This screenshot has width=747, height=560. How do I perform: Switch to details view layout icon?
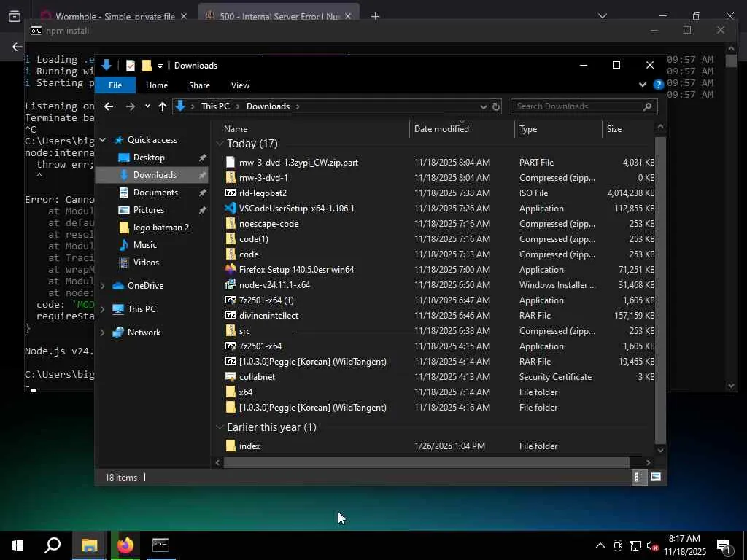[639, 477]
